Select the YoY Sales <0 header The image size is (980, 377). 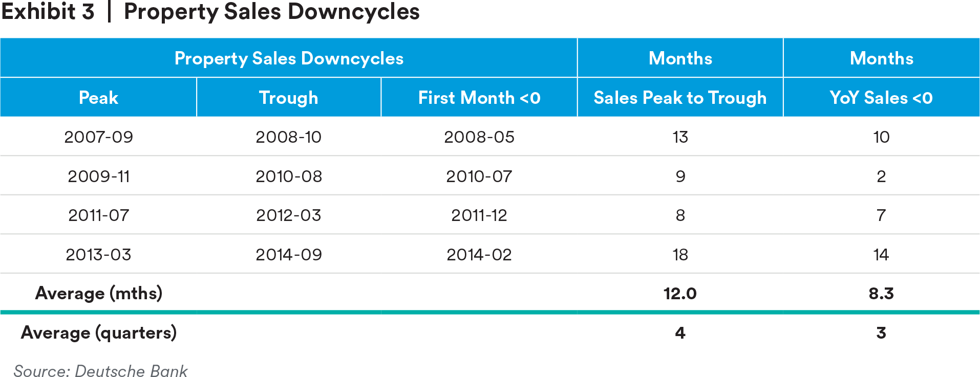881,98
